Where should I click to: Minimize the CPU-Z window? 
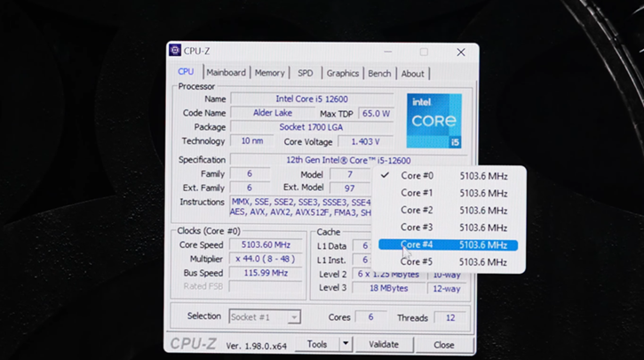[387, 52]
